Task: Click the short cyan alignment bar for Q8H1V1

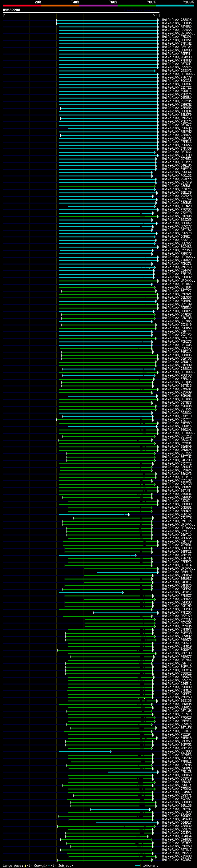Action: (x=98, y=555)
